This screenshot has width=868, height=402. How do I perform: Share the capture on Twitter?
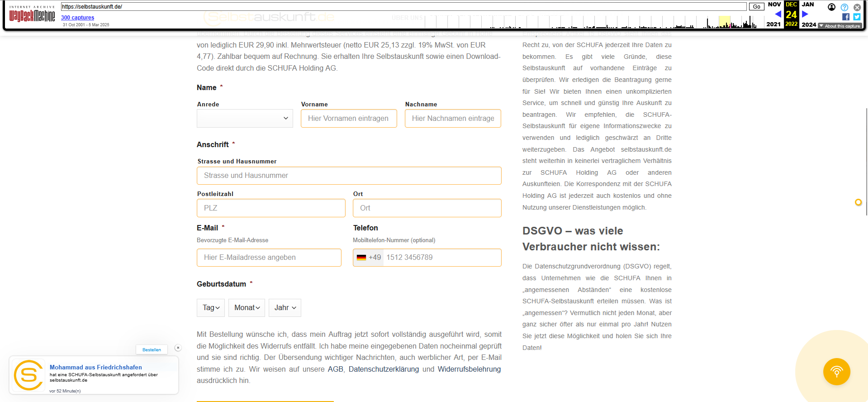pos(857,17)
